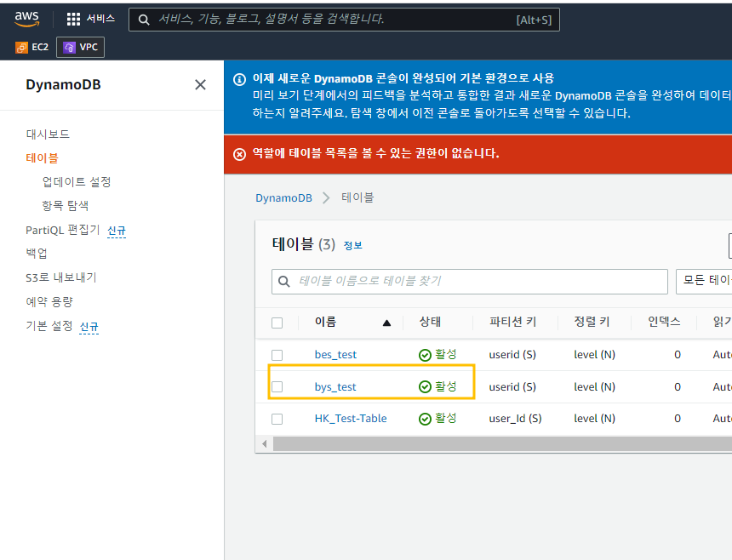Click the user_Id (S) partition key cell
The width and height of the screenshot is (732, 560).
pos(516,419)
